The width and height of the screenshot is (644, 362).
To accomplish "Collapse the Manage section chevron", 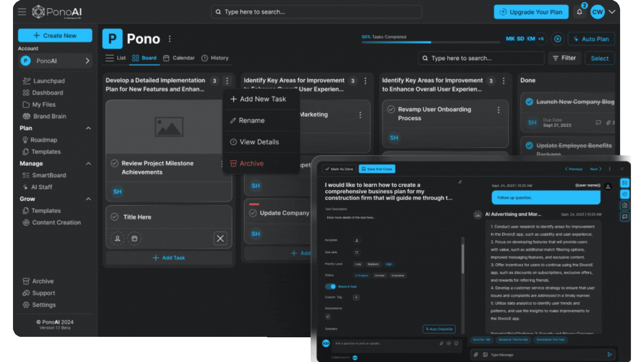I will [x=88, y=163].
